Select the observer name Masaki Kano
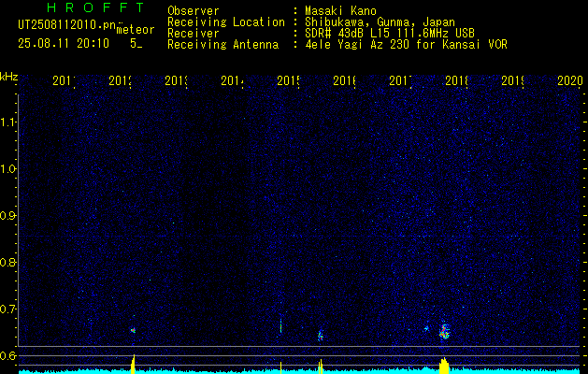Screen dimensions: 588x374 point(340,11)
